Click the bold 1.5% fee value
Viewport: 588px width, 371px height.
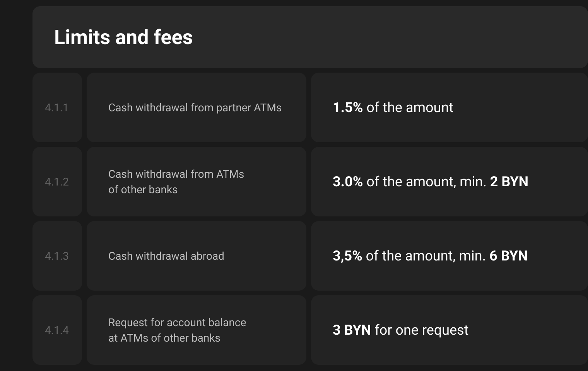347,107
